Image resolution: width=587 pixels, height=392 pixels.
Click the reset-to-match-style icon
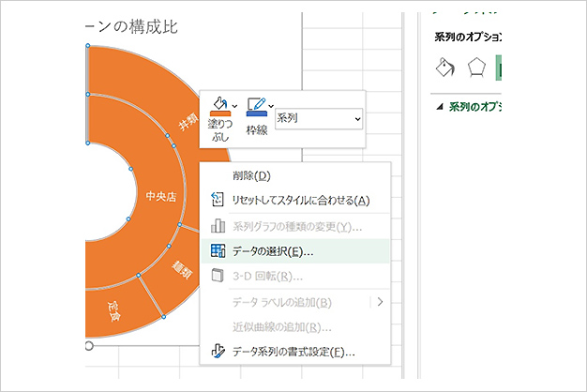click(x=218, y=200)
